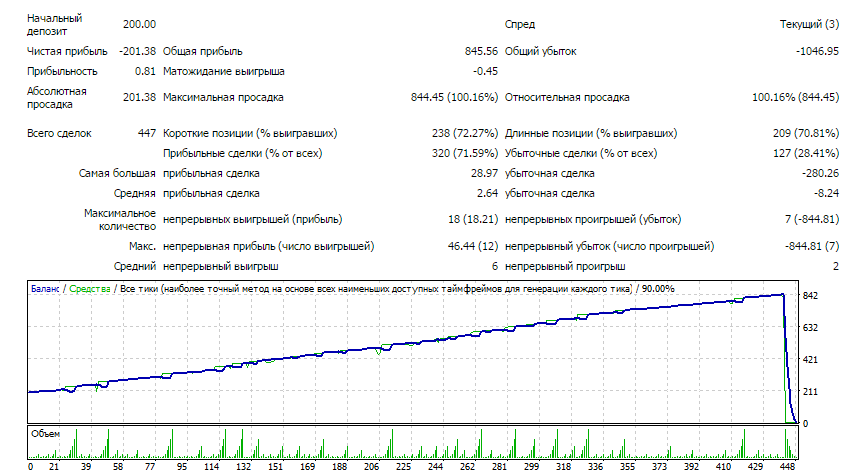Click the Матожидание выигрыша label
The height and width of the screenshot is (476, 859).
click(223, 71)
